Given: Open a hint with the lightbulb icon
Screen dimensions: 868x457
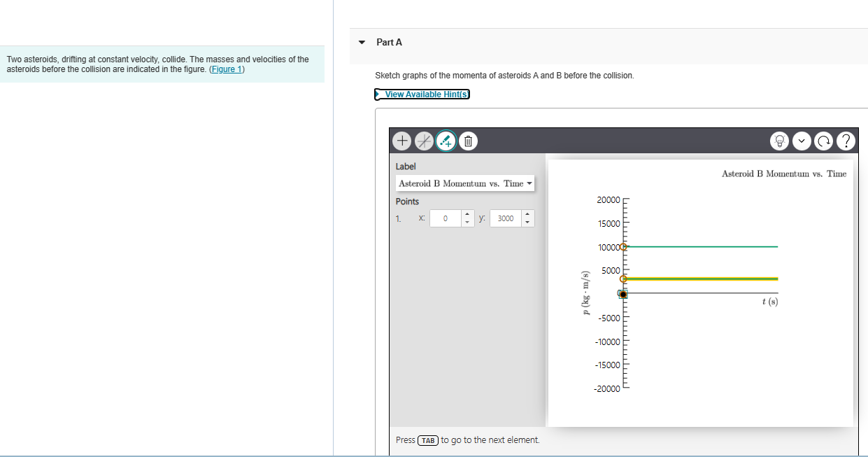Looking at the screenshot, I should coord(779,141).
